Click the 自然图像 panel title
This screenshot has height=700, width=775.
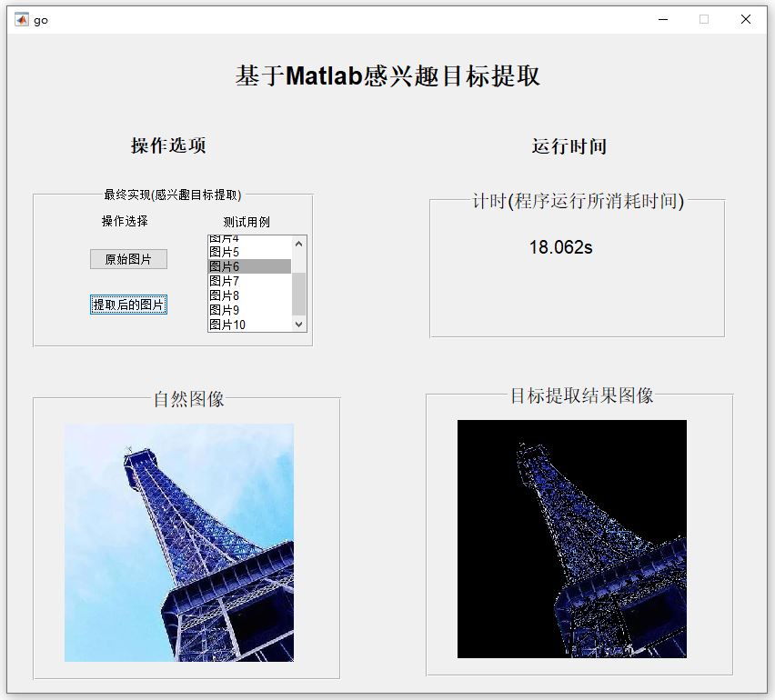click(189, 399)
